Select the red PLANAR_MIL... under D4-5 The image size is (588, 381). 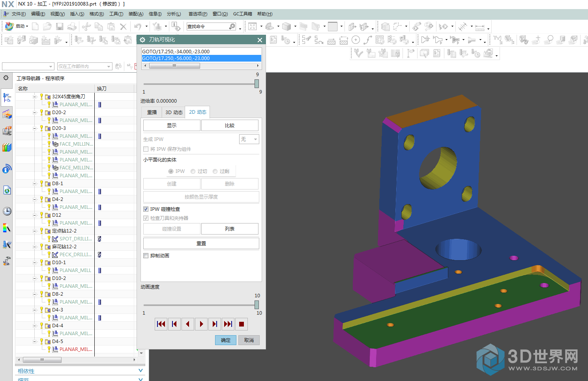click(x=76, y=349)
